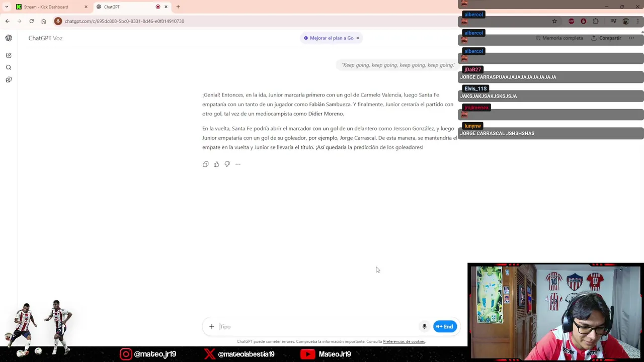The height and width of the screenshot is (362, 644).
Task: Open the media control playlist icon
Action: point(613,21)
